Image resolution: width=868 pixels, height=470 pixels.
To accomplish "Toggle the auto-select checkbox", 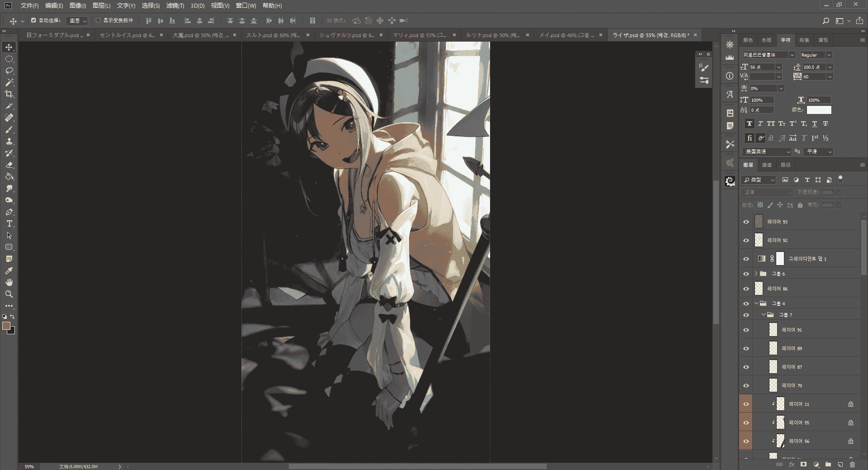I will tap(33, 20).
